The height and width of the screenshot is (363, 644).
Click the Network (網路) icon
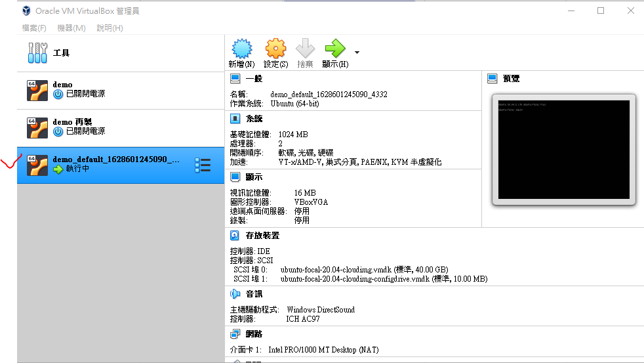tap(235, 334)
